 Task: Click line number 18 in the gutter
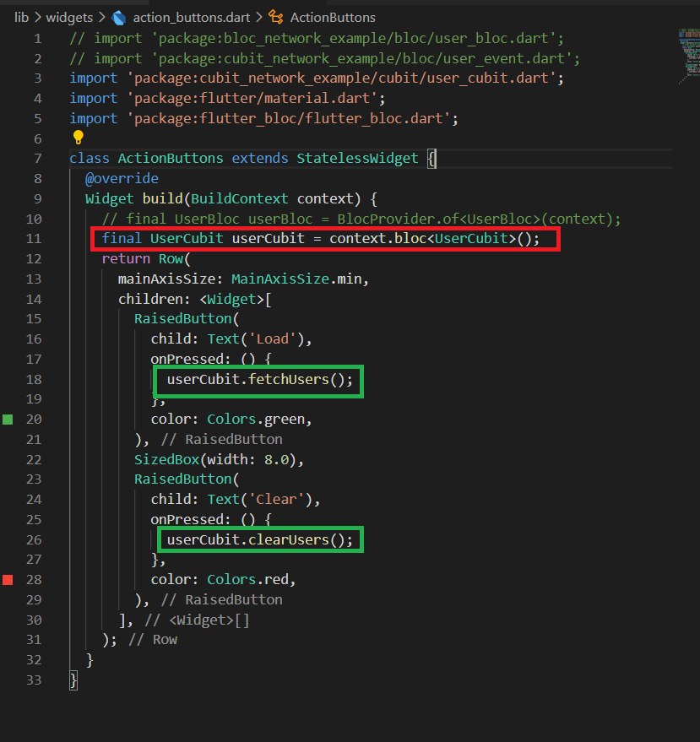coord(34,380)
